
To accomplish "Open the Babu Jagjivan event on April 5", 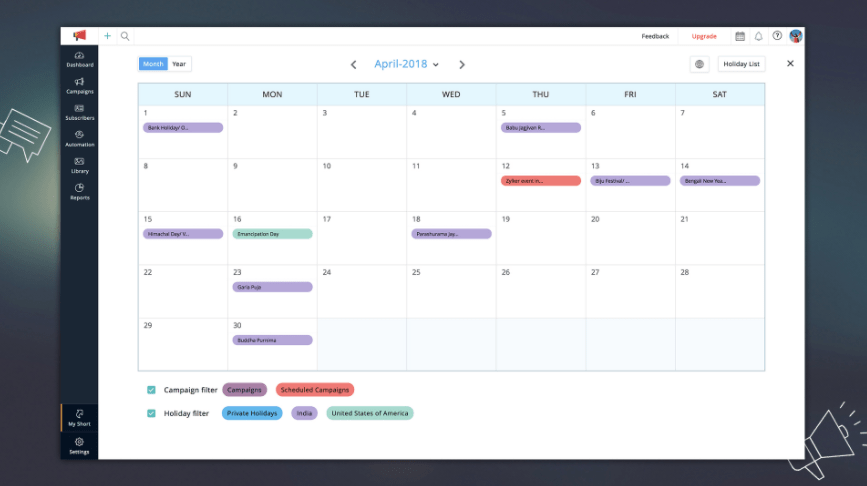I will tap(541, 128).
